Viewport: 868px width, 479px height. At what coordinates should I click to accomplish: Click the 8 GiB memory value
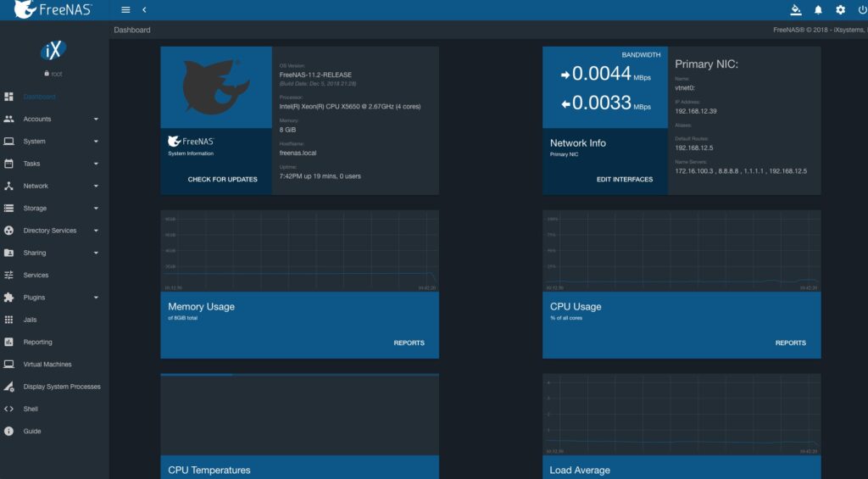pos(287,130)
